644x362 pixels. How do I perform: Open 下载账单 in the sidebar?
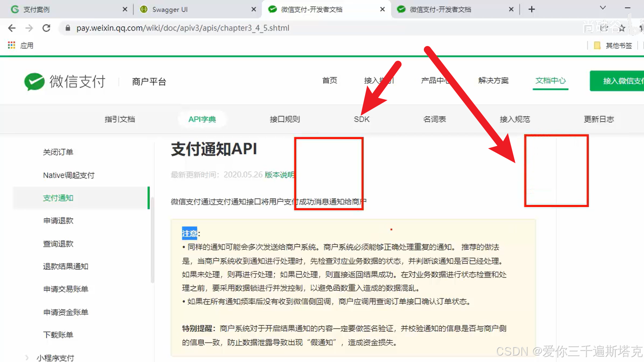(58, 335)
